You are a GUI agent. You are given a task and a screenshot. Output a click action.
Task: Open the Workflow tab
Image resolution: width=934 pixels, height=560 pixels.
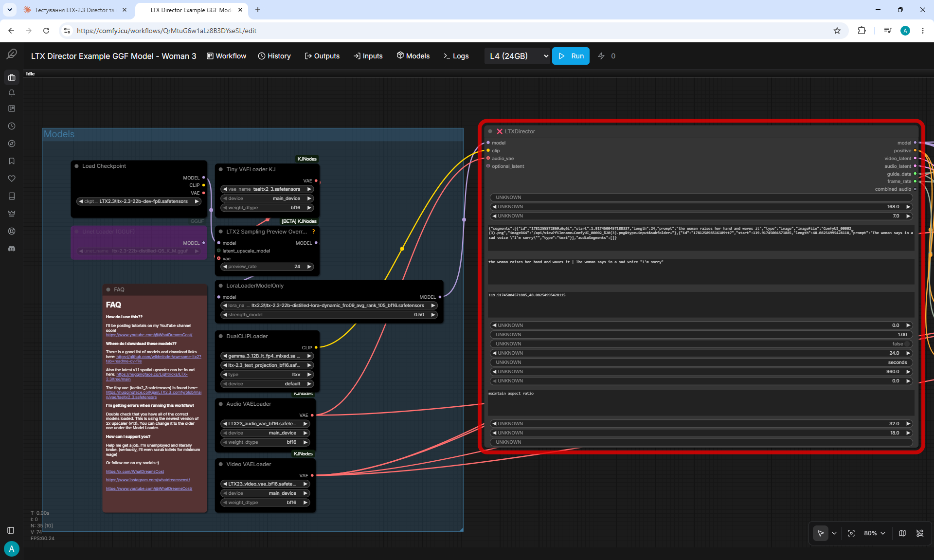[x=227, y=56]
